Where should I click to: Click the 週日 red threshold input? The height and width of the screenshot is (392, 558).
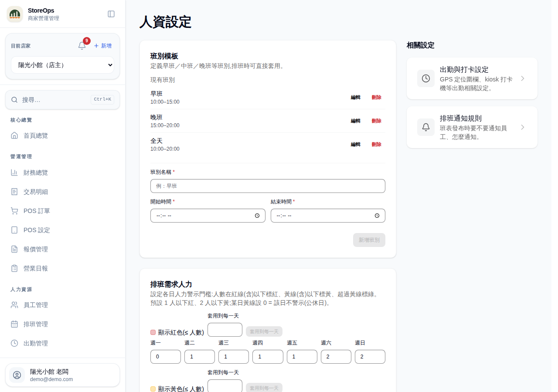tap(370, 357)
